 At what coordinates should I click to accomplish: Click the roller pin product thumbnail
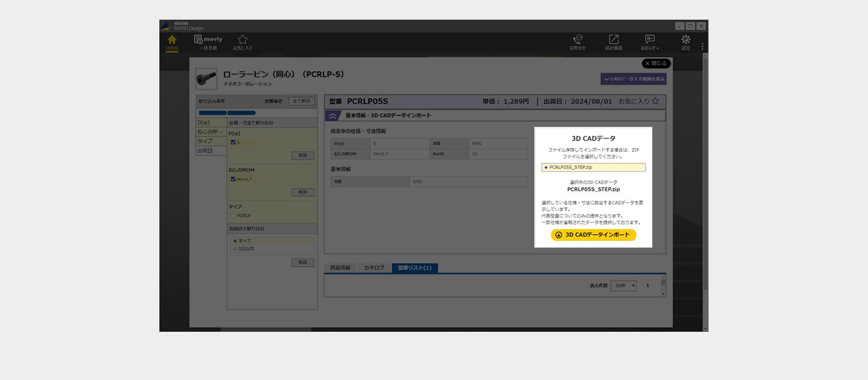pos(206,79)
